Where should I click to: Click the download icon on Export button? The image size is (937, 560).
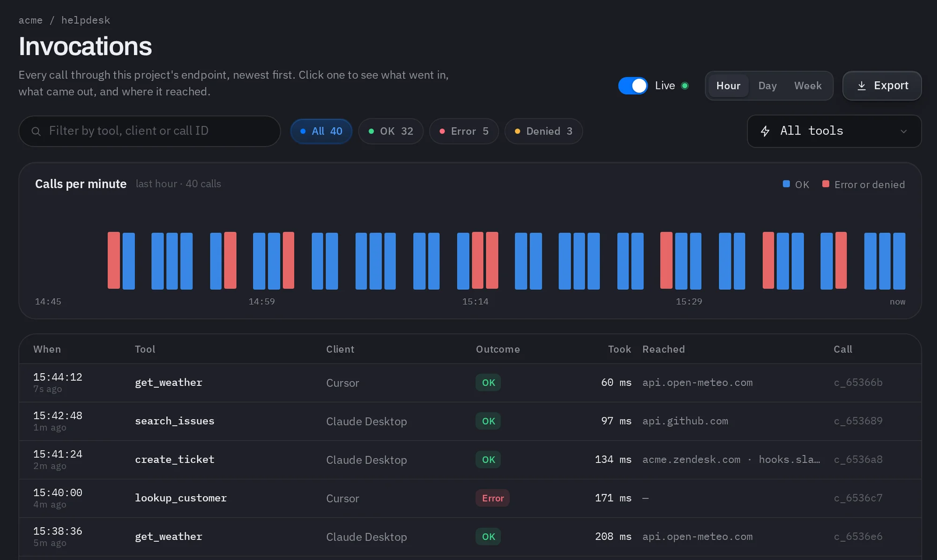pyautogui.click(x=861, y=86)
